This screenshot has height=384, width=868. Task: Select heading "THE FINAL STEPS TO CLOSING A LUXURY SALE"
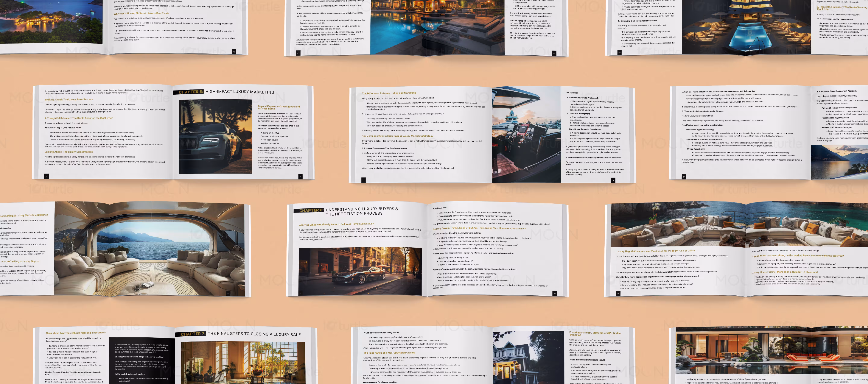(x=254, y=334)
